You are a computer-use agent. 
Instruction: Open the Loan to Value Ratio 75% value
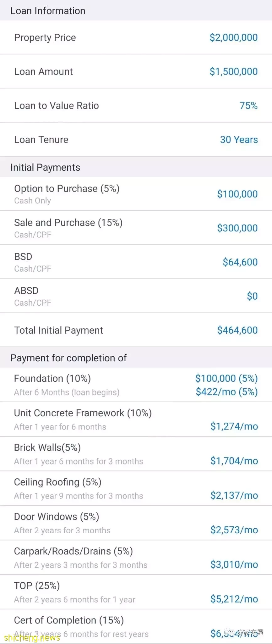point(248,105)
